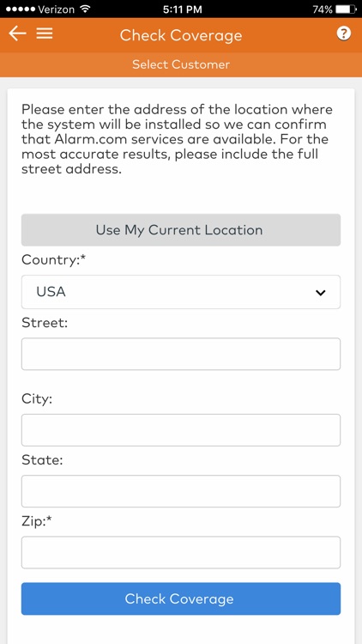
Task: Tap the Check Coverage header title
Action: click(181, 35)
